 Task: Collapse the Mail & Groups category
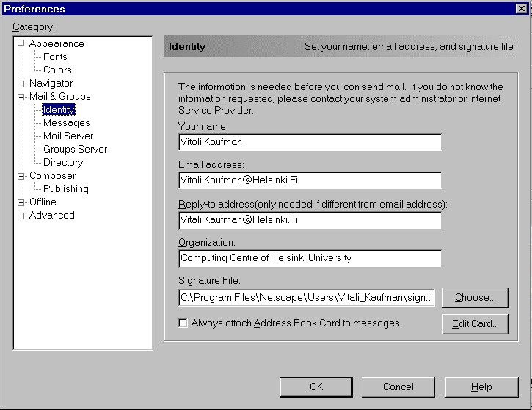pyautogui.click(x=21, y=97)
